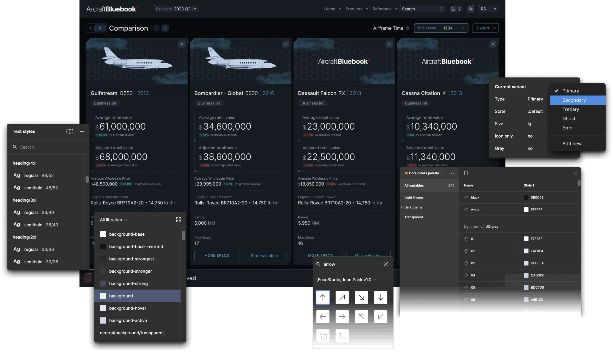Switch libraries panel to grid view

pyautogui.click(x=179, y=220)
